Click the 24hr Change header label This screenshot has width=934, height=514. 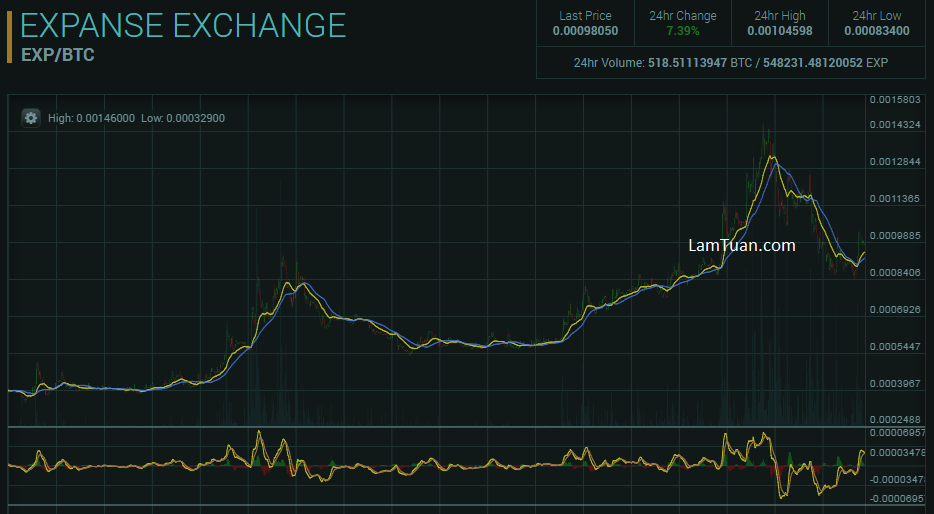pos(683,16)
